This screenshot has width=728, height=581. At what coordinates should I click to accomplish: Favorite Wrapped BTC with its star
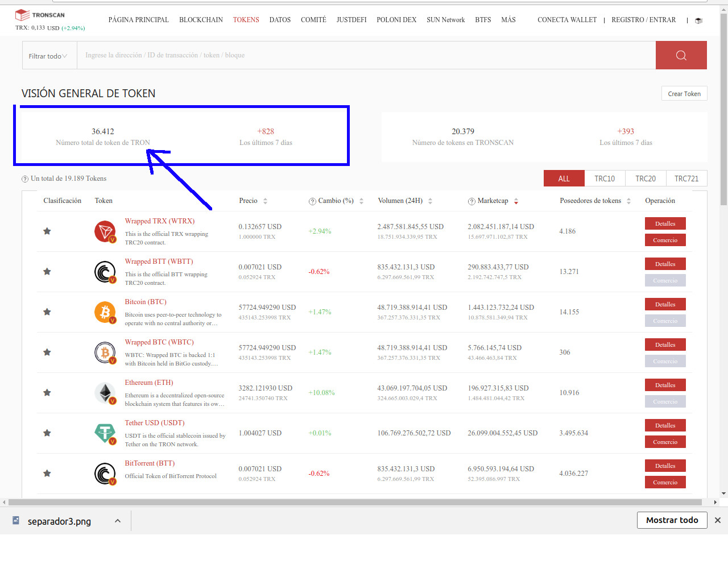(x=47, y=352)
